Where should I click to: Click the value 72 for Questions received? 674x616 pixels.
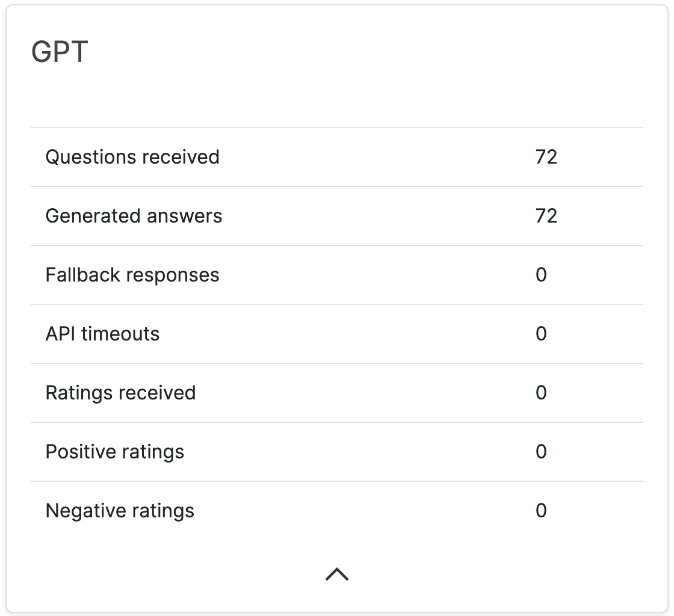click(x=546, y=156)
